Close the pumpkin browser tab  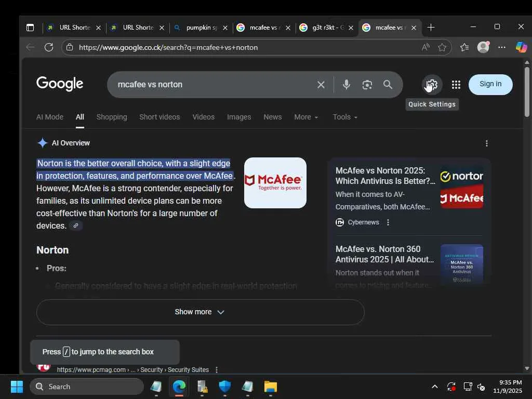[225, 28]
